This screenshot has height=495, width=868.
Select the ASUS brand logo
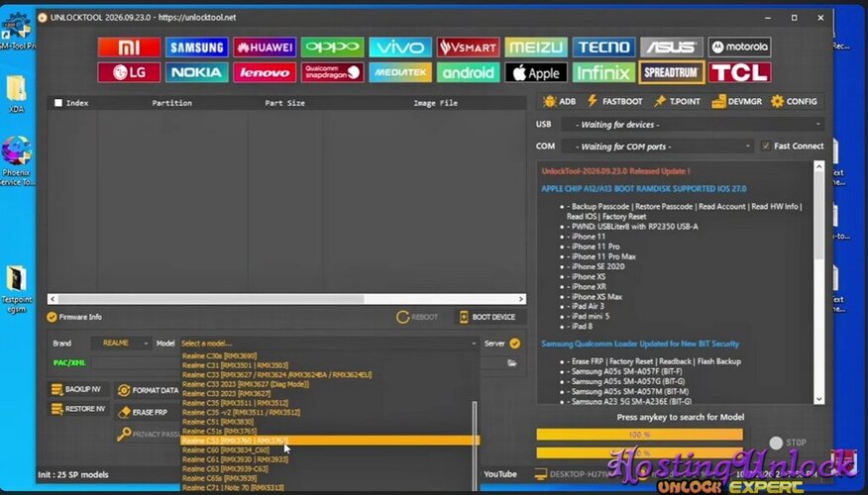pos(672,48)
